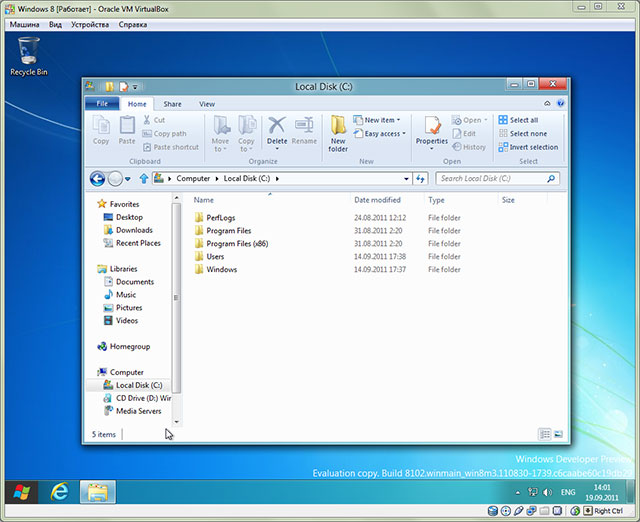
Task: Open the recent locations dropdown arrow
Action: 128,179
